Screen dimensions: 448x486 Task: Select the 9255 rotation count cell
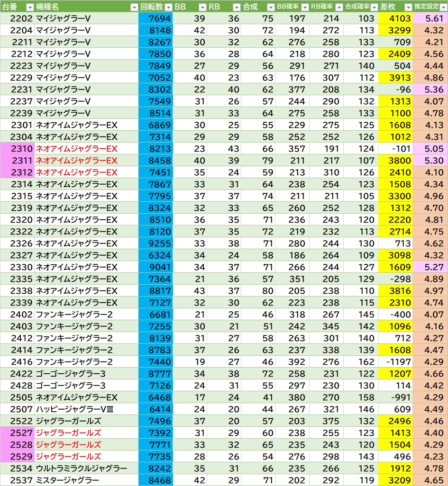[155, 243]
